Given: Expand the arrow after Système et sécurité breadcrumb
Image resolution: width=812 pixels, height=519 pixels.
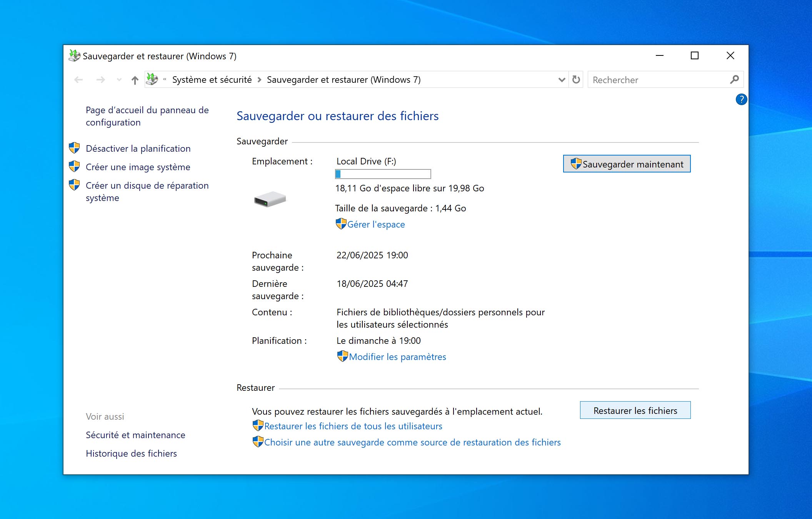Looking at the screenshot, I should (x=259, y=80).
